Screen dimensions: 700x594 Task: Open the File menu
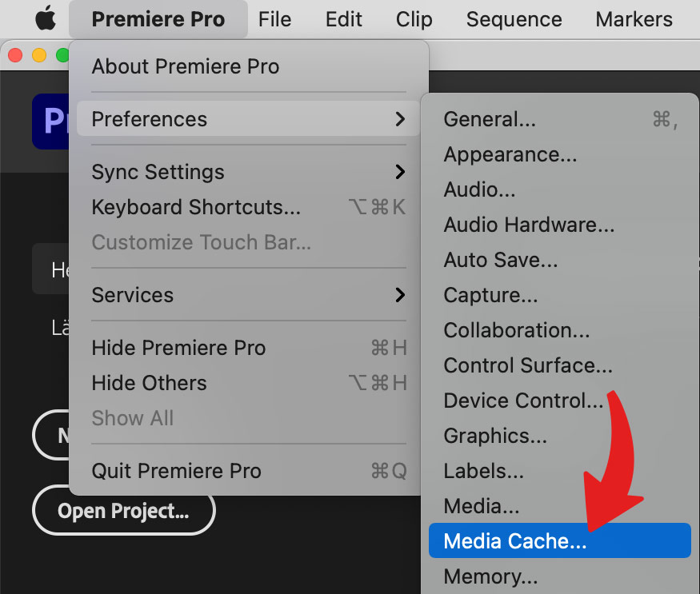coord(274,19)
